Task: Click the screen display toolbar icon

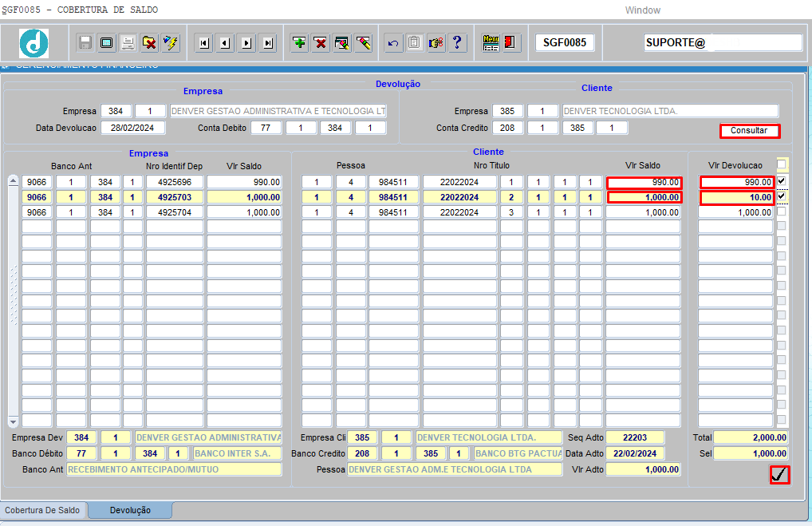Action: point(107,42)
